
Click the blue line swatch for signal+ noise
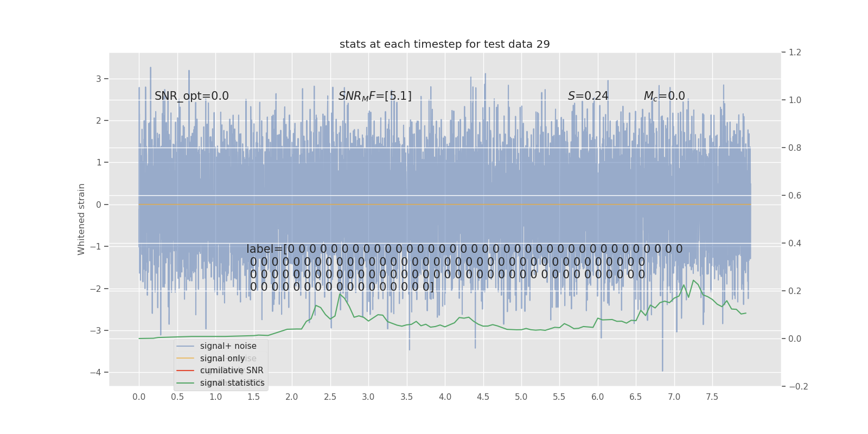[186, 346]
